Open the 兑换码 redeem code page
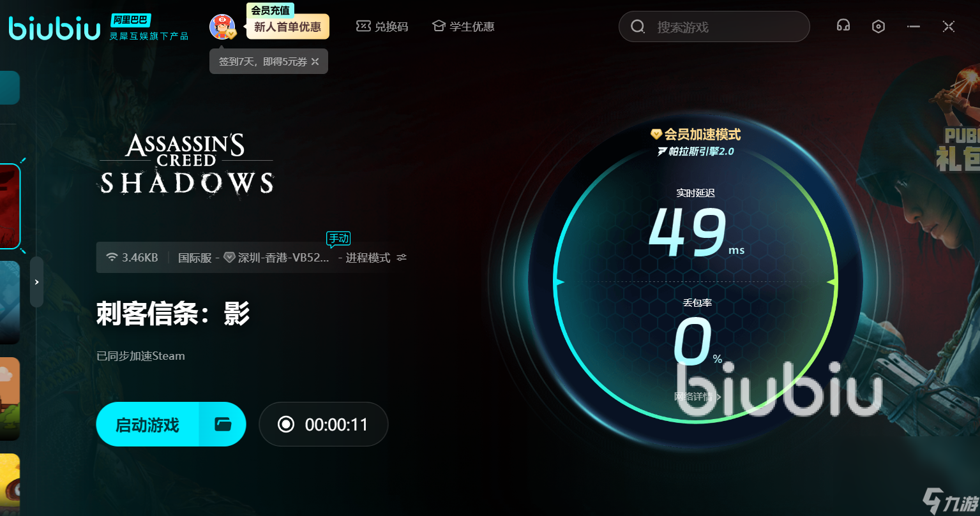The width and height of the screenshot is (980, 516). tap(382, 27)
